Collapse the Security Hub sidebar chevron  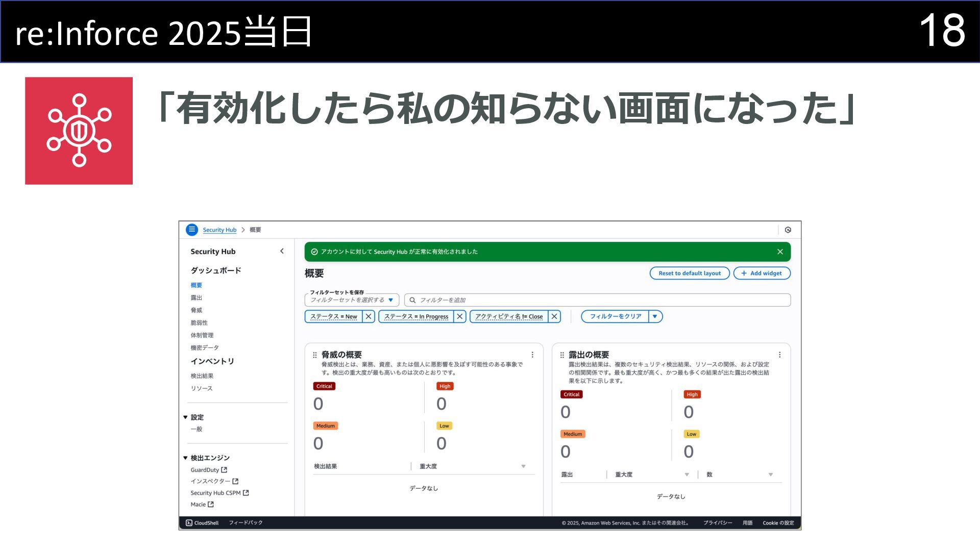click(282, 251)
